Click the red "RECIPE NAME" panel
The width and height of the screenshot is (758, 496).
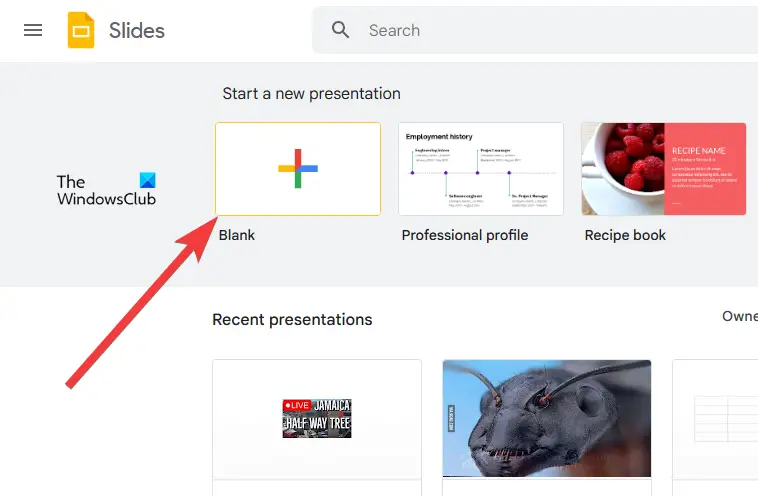(706, 169)
